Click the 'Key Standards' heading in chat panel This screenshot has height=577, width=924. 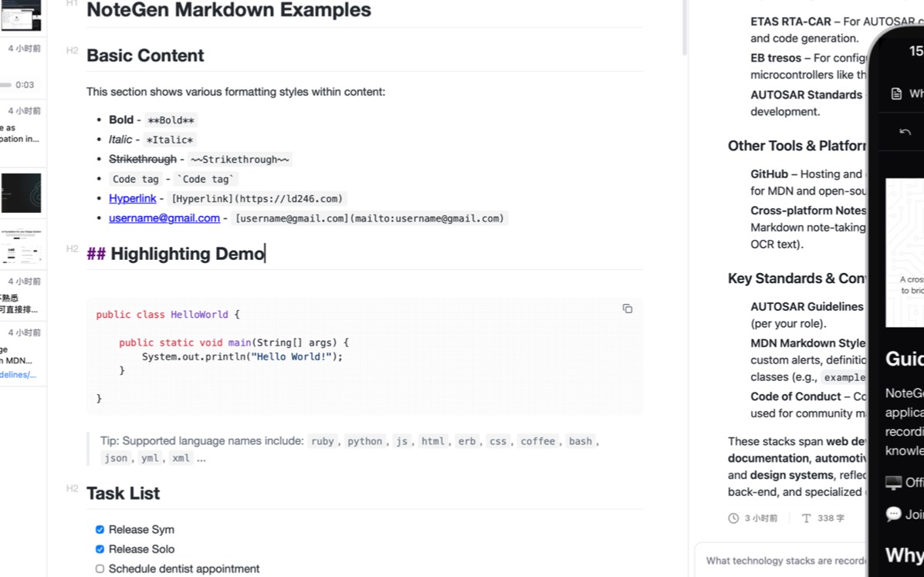coord(797,278)
